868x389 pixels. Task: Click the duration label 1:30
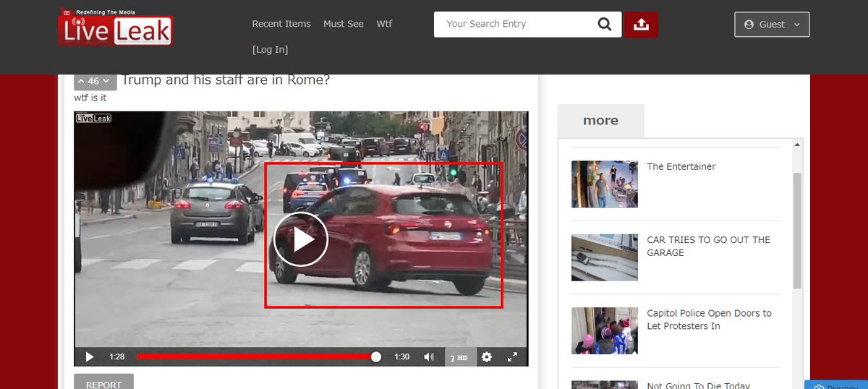402,356
